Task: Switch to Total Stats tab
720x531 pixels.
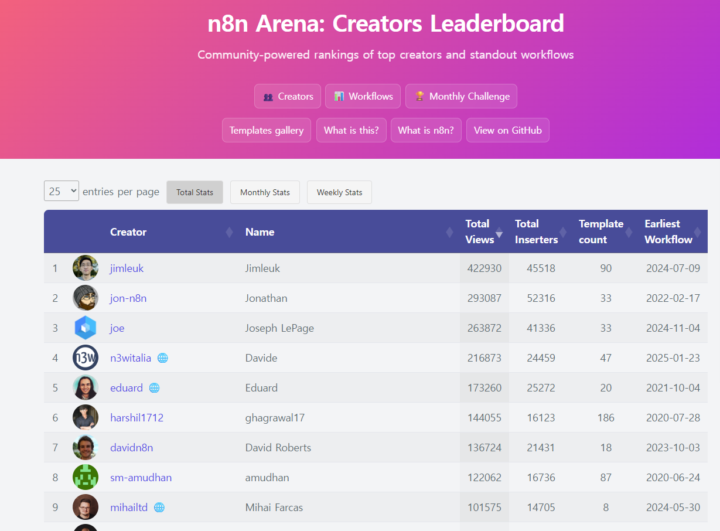Action: [x=195, y=192]
